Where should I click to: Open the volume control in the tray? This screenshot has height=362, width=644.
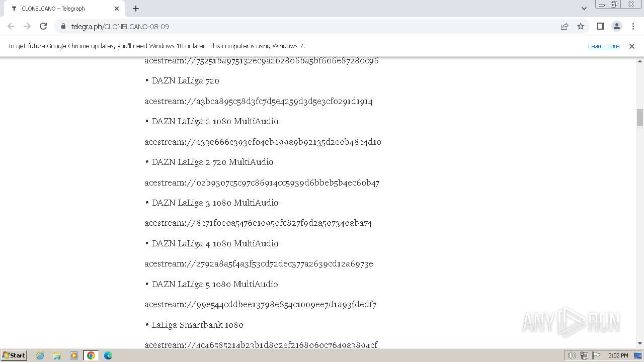click(572, 355)
